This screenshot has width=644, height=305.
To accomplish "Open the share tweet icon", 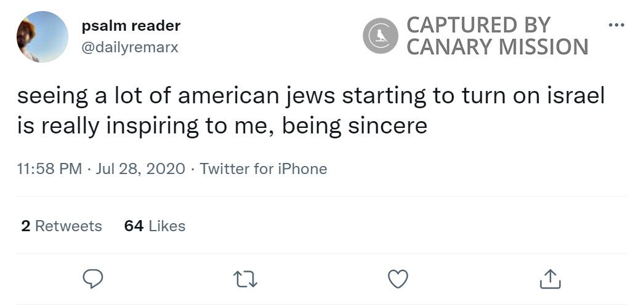I will tap(550, 279).
